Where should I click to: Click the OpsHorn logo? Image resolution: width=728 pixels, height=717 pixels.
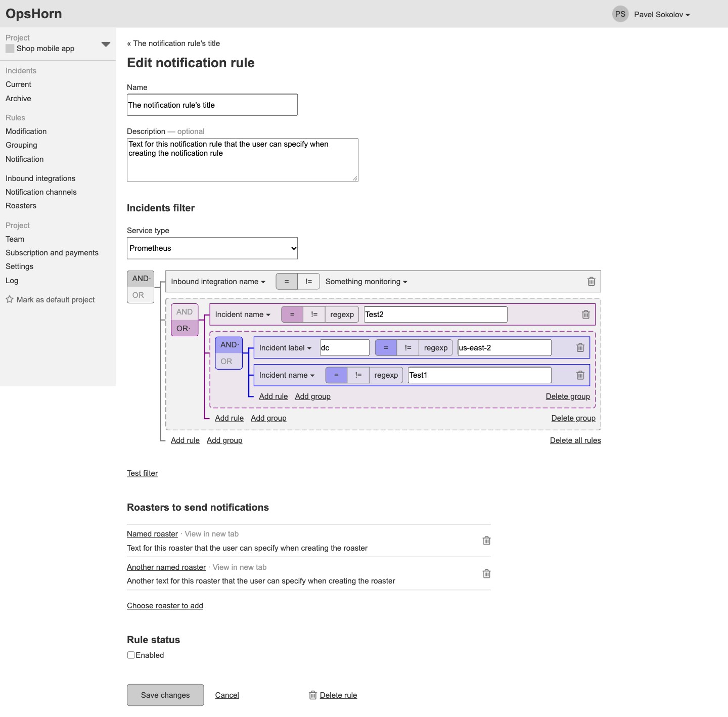pyautogui.click(x=34, y=14)
